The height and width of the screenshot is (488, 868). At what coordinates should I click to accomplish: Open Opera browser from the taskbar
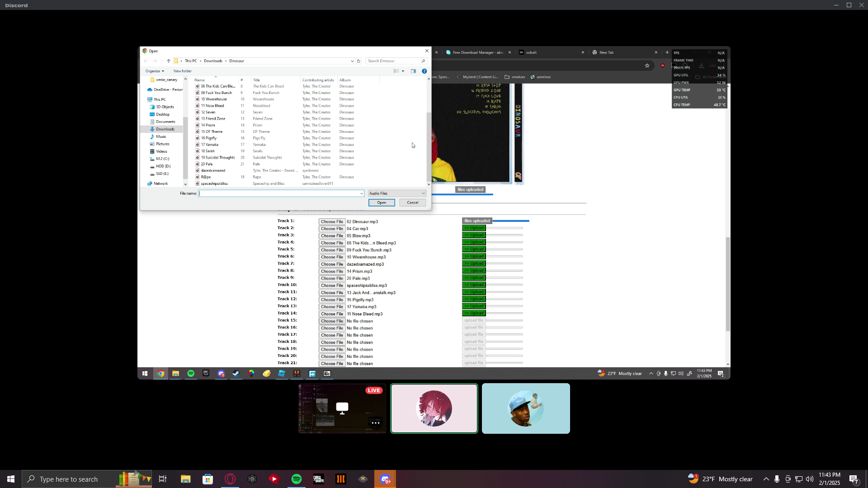point(230,479)
